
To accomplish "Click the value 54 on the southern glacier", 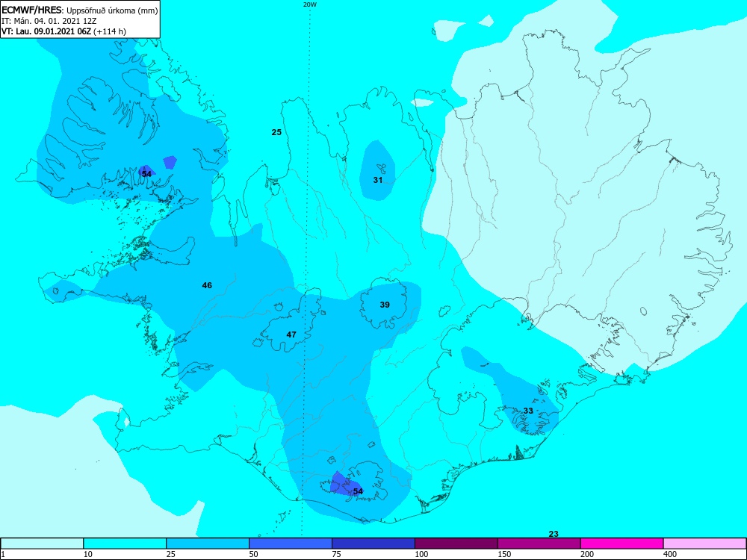I will pos(358,491).
